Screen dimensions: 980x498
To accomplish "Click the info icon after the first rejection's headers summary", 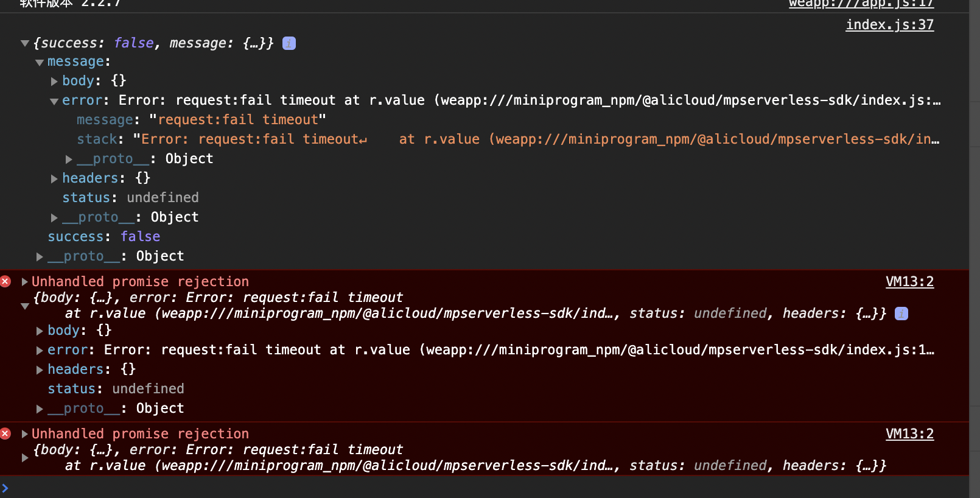I will (901, 314).
